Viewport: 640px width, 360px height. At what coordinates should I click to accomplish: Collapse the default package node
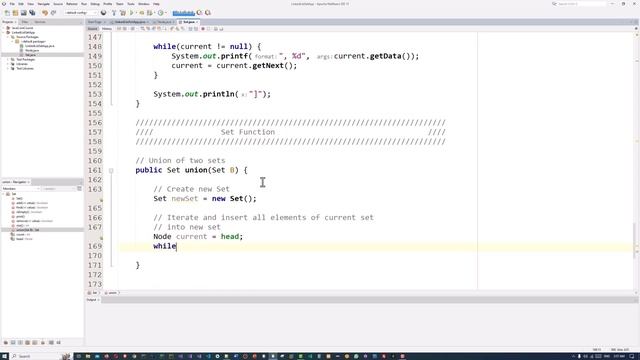(12, 41)
